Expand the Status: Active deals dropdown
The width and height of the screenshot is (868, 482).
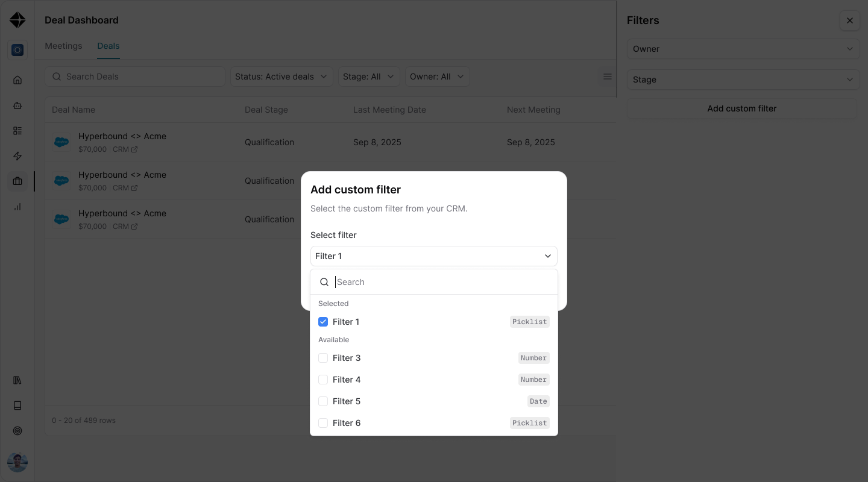[281, 77]
